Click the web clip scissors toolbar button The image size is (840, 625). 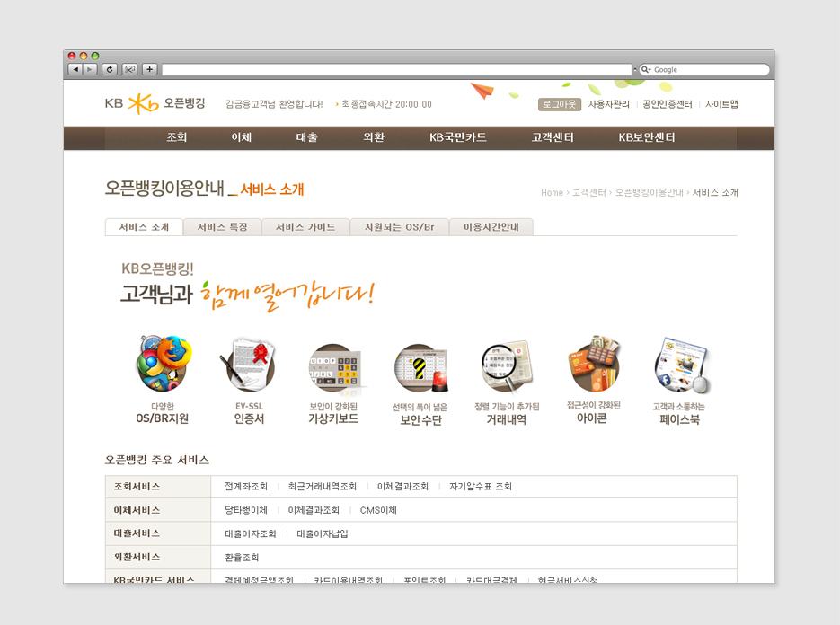[x=129, y=69]
